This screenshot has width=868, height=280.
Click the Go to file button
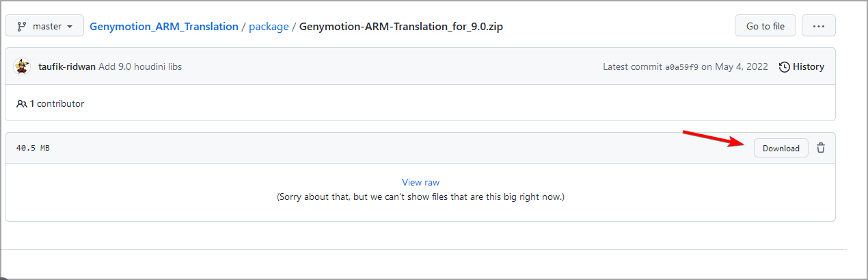coord(765,26)
